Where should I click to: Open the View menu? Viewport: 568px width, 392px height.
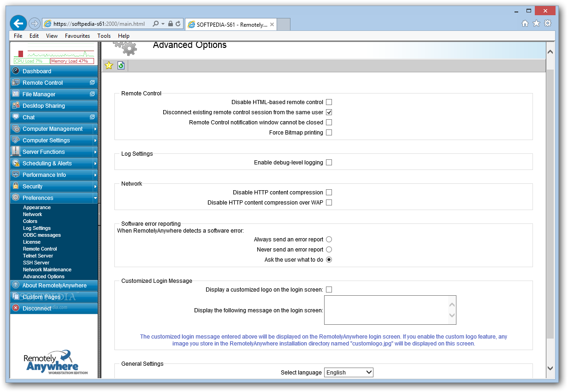coord(52,36)
